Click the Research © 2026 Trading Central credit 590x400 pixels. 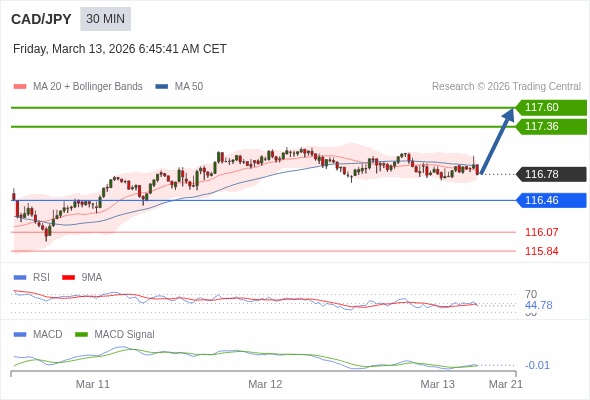tap(506, 87)
